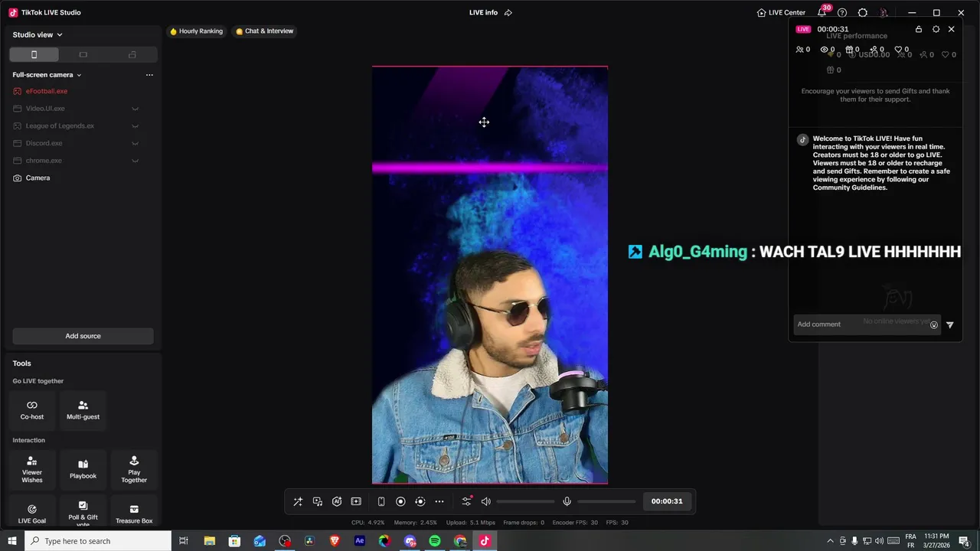Open the Treasure Box tool
The width and height of the screenshot is (980, 551).
point(134,513)
